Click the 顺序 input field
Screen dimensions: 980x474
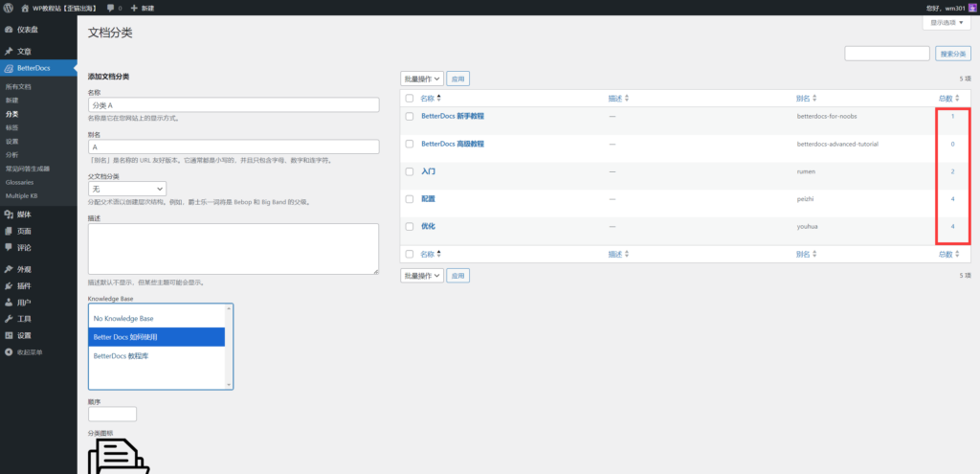tap(113, 414)
